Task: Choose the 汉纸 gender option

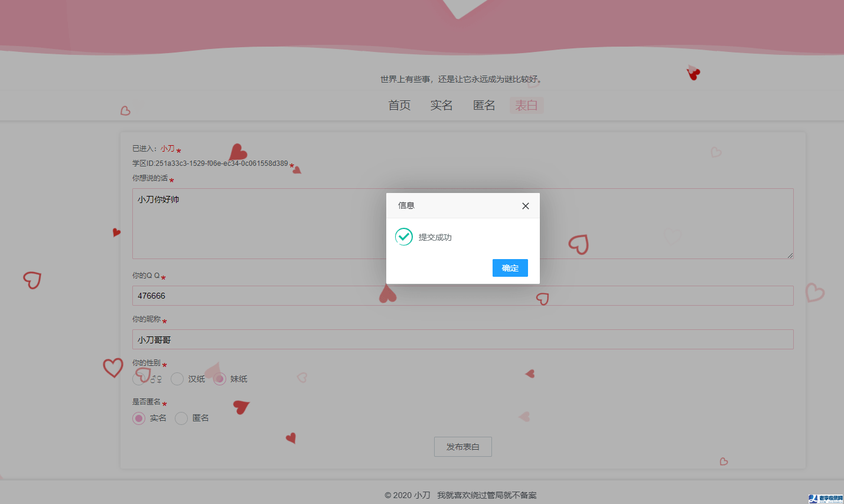Action: [x=177, y=378]
